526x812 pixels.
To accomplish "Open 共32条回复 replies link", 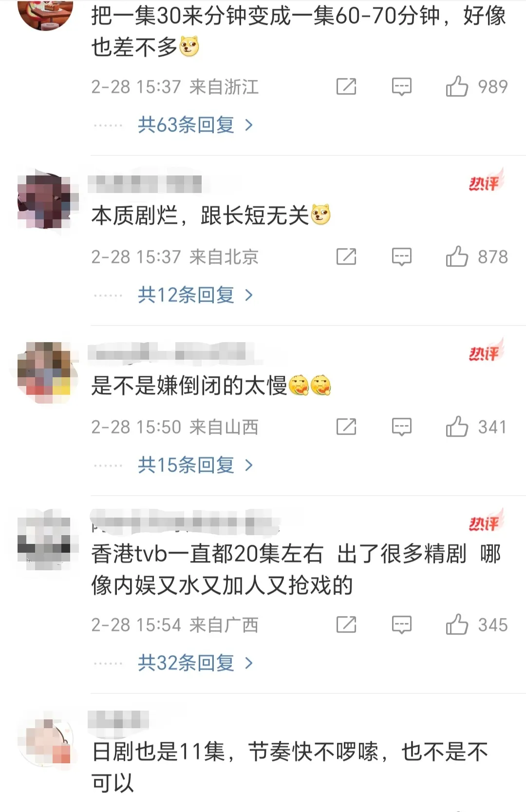I will (x=195, y=663).
